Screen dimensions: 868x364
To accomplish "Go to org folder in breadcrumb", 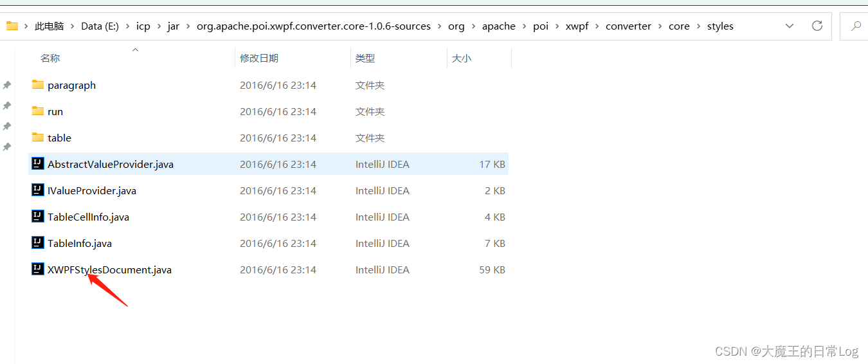I will 456,26.
